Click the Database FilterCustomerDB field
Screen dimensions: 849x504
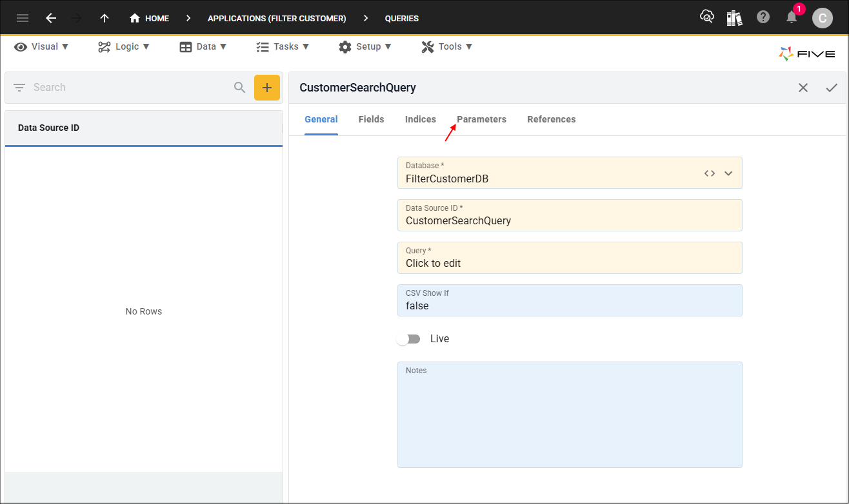coord(570,173)
